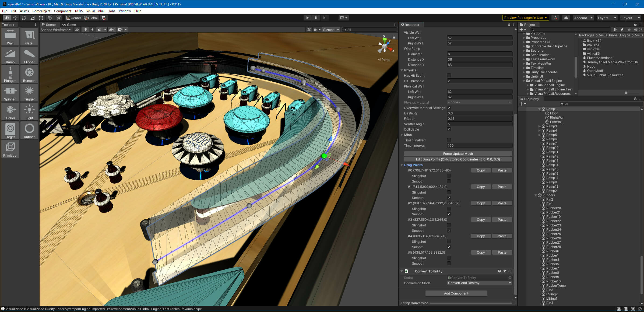Copy drag point #2 coordinates
Viewport: 644px width, 312px height.
click(x=481, y=203)
